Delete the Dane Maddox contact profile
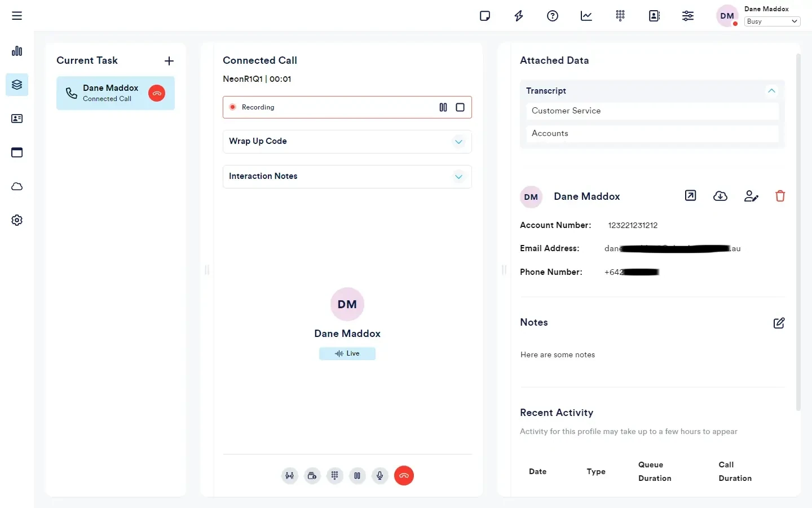This screenshot has width=812, height=508. 780,196
